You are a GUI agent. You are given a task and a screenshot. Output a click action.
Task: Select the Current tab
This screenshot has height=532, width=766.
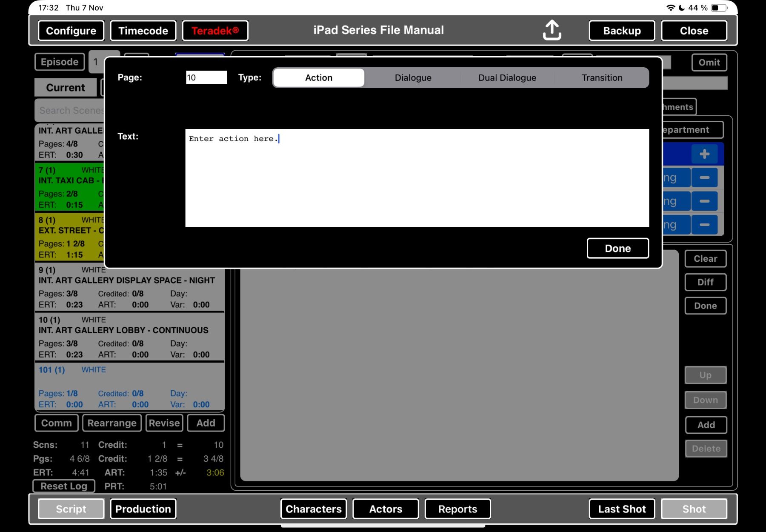coord(66,87)
